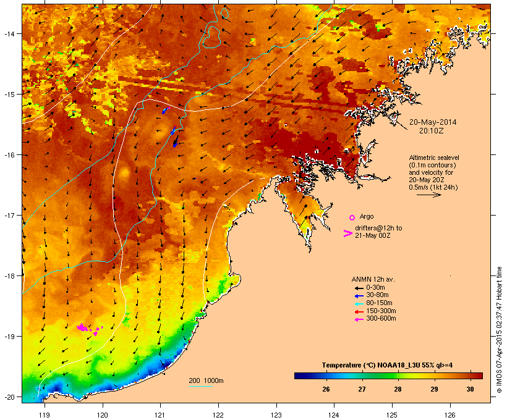Click the latitude axis label -14
The image size is (507, 420).
[x=9, y=34]
